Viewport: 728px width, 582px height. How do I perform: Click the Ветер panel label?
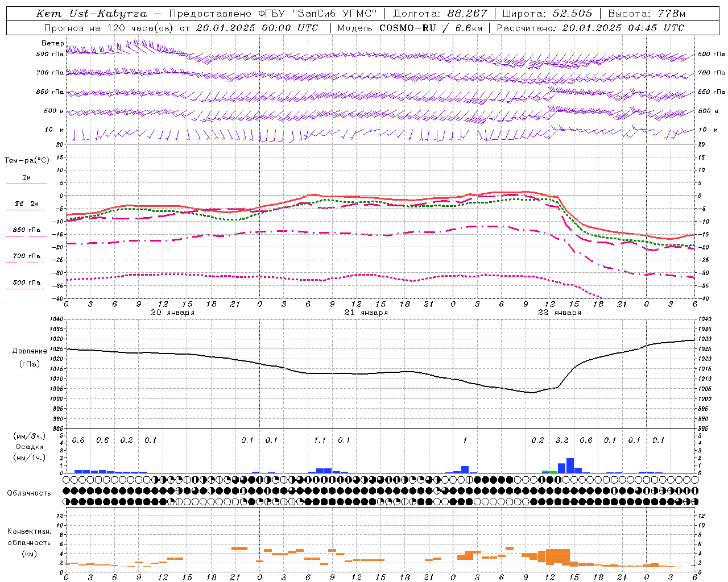[x=53, y=43]
